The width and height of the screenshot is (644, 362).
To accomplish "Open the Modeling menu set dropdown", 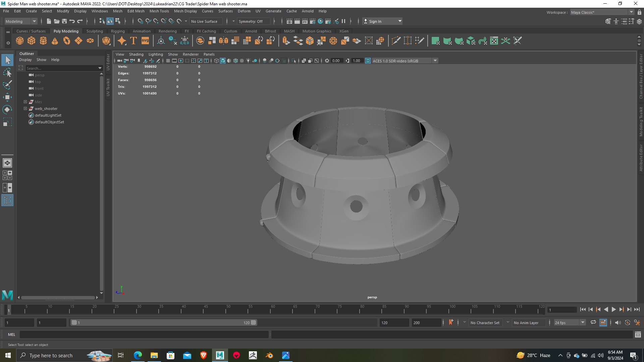I will (x=21, y=21).
